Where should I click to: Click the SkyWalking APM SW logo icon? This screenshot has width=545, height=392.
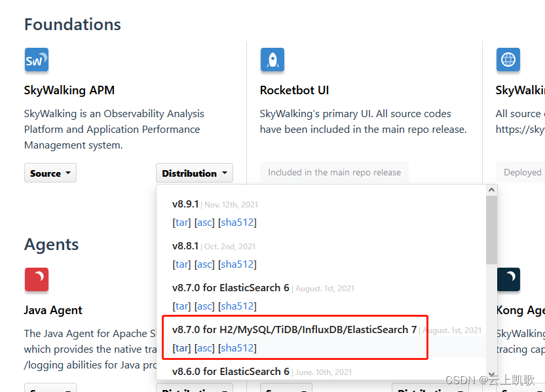[37, 60]
